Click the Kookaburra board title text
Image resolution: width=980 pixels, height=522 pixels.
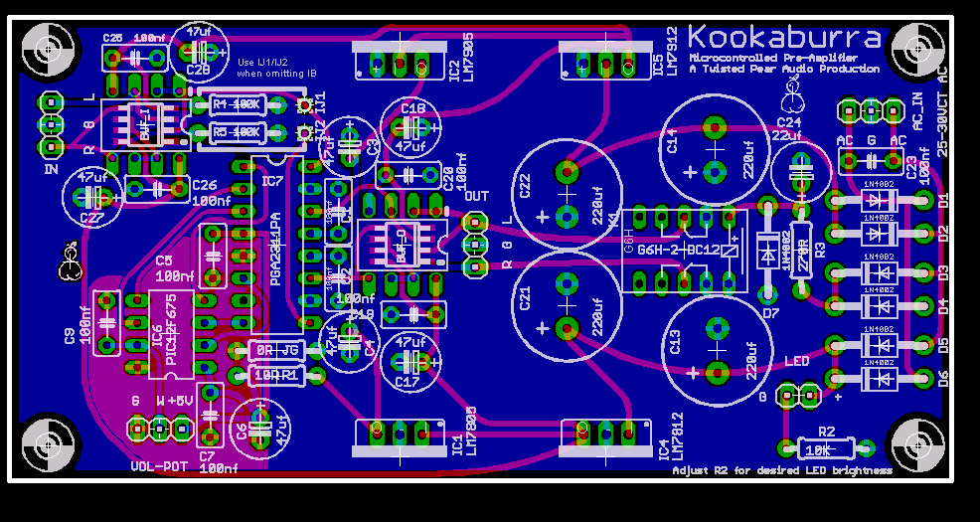(784, 38)
